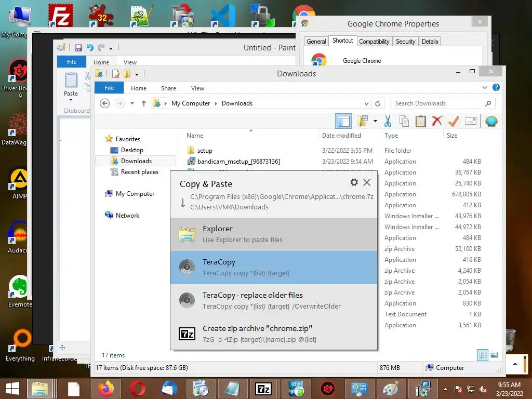532x399 pixels.
Task: Click the folder options icon in Downloads toolbar
Action: click(x=363, y=121)
